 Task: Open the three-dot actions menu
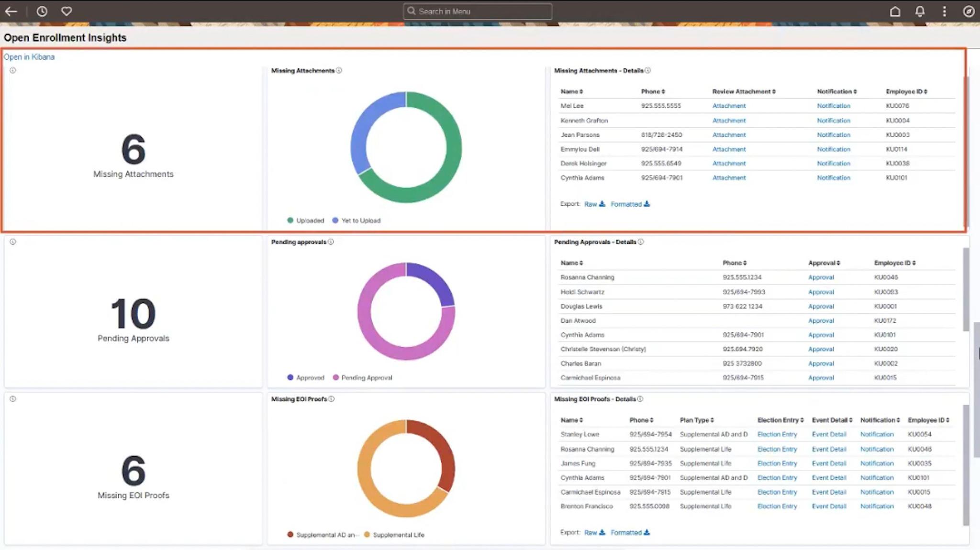coord(944,11)
